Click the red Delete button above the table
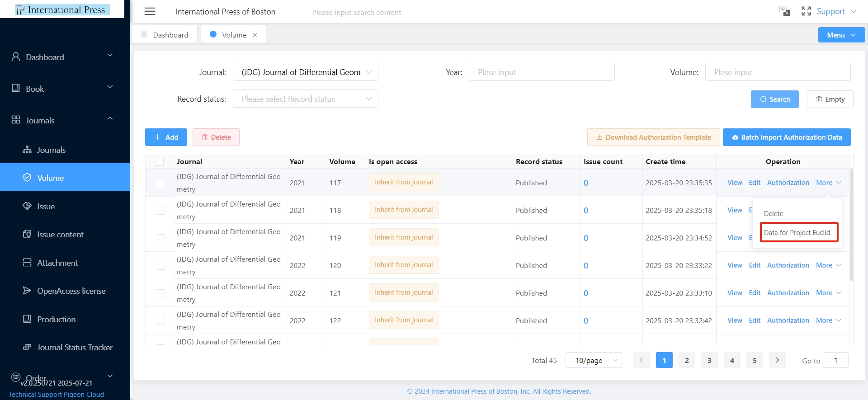This screenshot has height=400, width=868. (216, 137)
